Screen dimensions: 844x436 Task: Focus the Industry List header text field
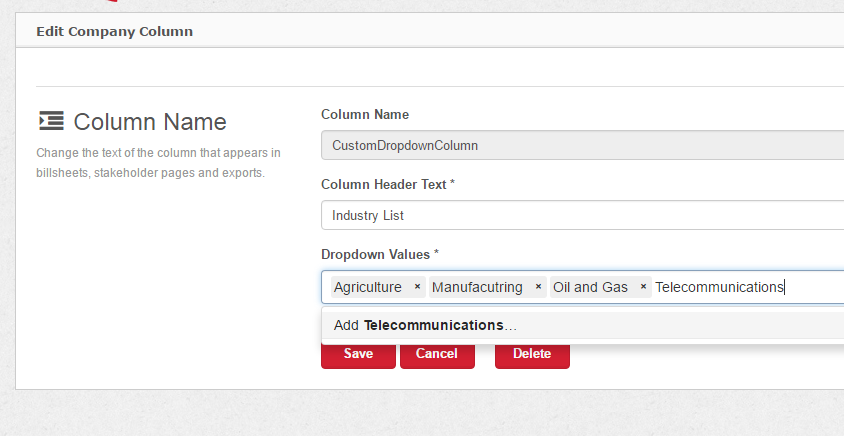click(x=580, y=215)
